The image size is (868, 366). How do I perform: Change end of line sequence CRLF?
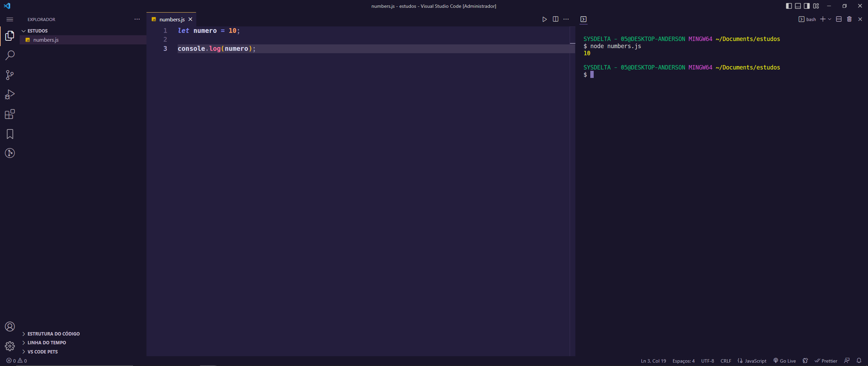[726, 361]
